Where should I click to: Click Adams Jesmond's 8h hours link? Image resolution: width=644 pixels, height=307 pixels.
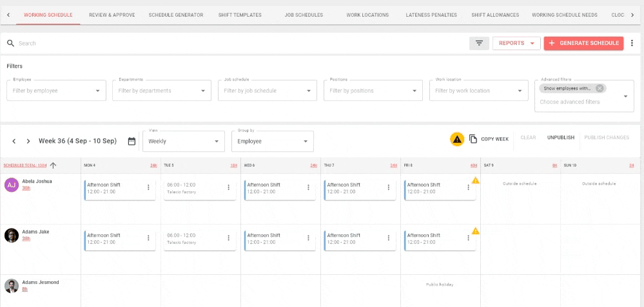pos(25,290)
